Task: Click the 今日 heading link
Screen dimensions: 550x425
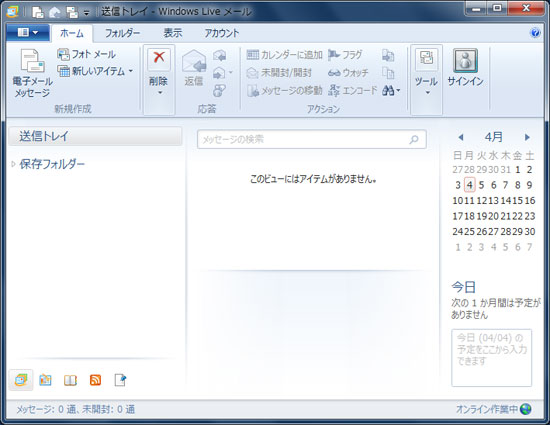Action: point(463,287)
